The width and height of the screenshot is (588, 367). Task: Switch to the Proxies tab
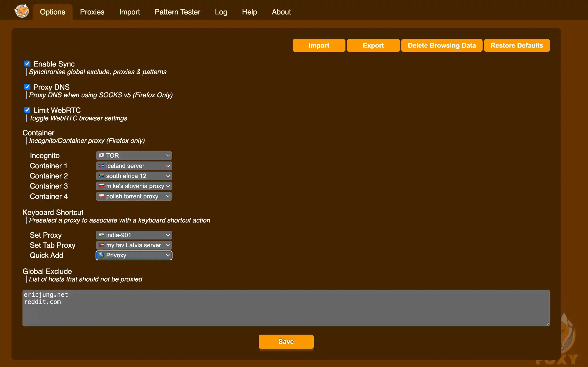click(x=92, y=12)
